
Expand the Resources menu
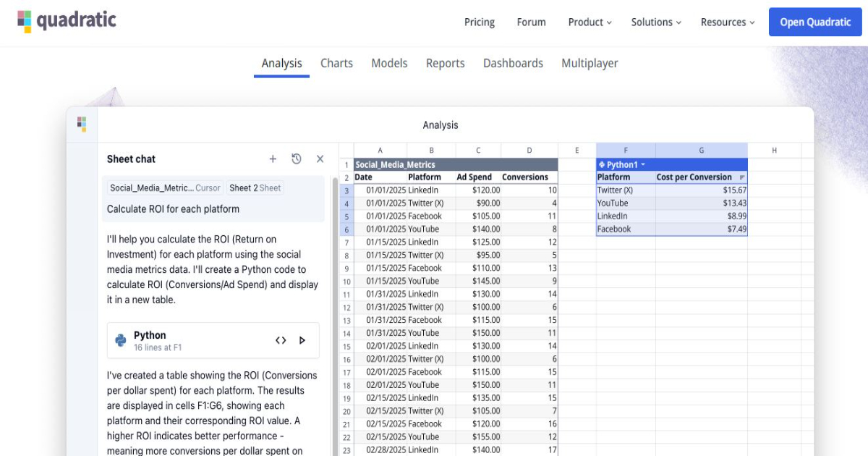click(x=728, y=22)
